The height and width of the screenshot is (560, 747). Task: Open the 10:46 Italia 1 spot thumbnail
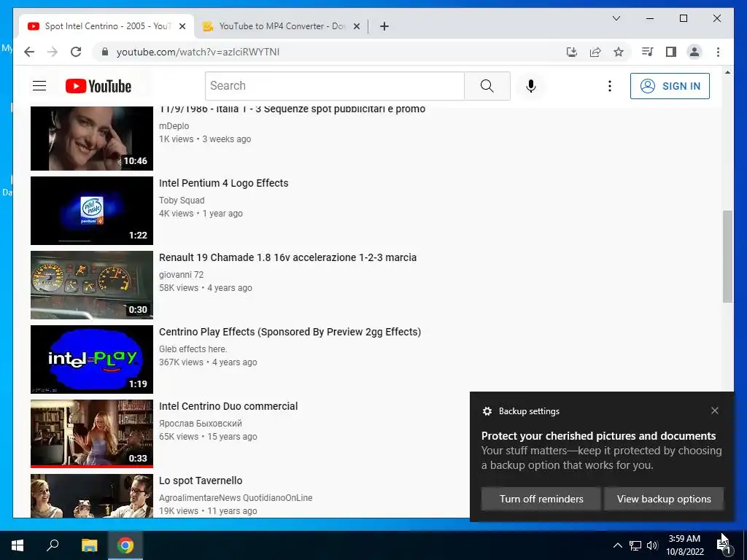(x=92, y=138)
